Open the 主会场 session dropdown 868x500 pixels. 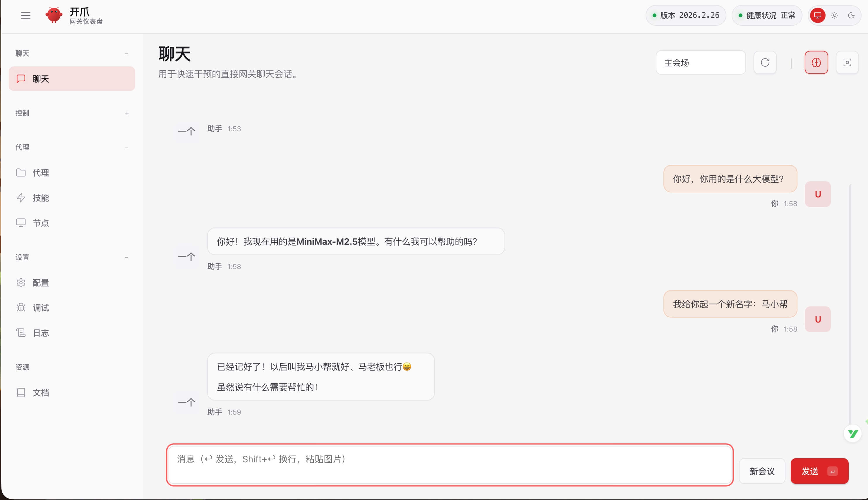[700, 63]
